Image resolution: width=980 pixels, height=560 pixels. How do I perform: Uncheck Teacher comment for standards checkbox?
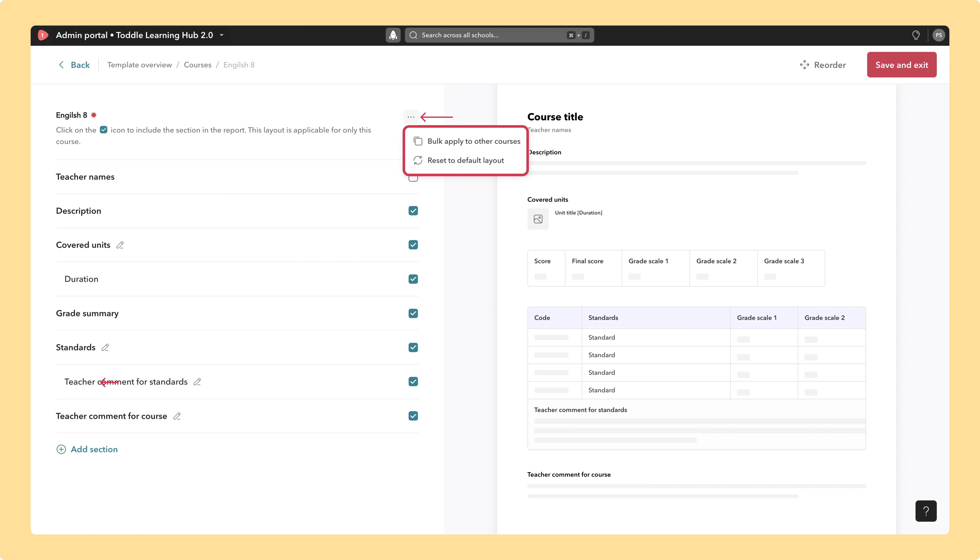click(x=413, y=382)
